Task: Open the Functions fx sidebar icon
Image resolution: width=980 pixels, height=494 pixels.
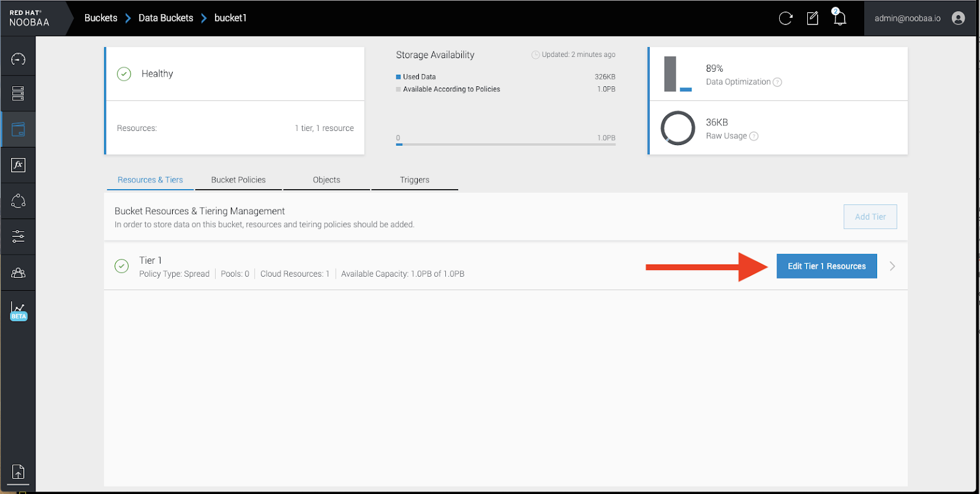Action: click(18, 165)
